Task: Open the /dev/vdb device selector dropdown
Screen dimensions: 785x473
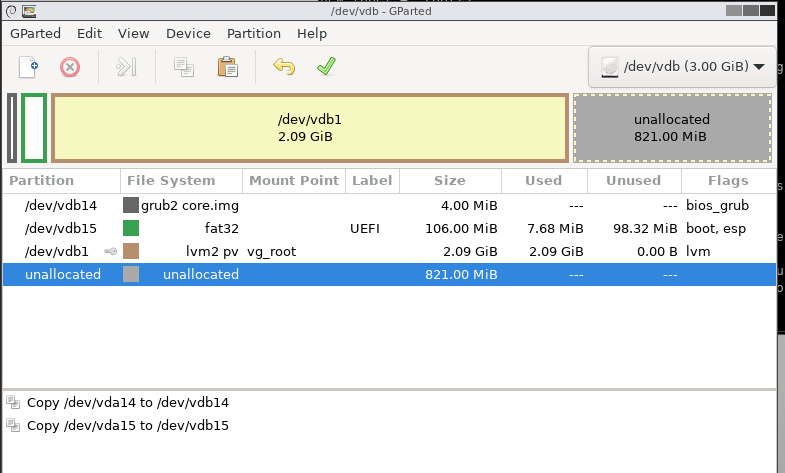Action: click(x=683, y=67)
